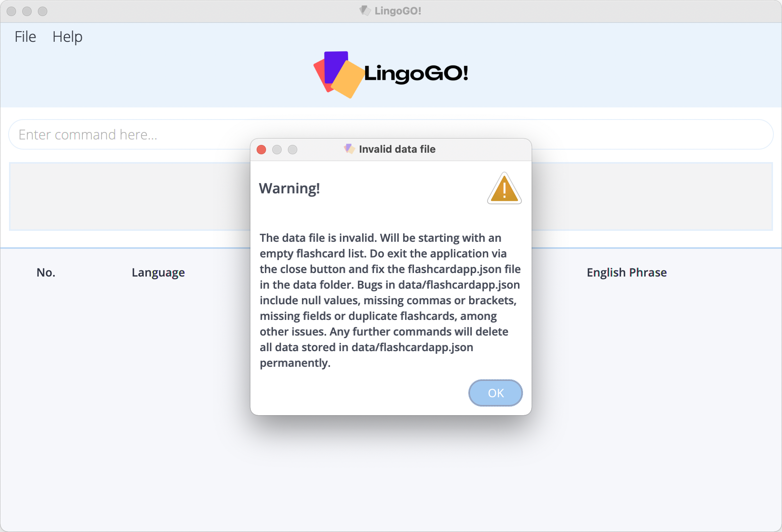The height and width of the screenshot is (532, 782).
Task: Click the orange warning triangle icon
Action: pos(504,189)
